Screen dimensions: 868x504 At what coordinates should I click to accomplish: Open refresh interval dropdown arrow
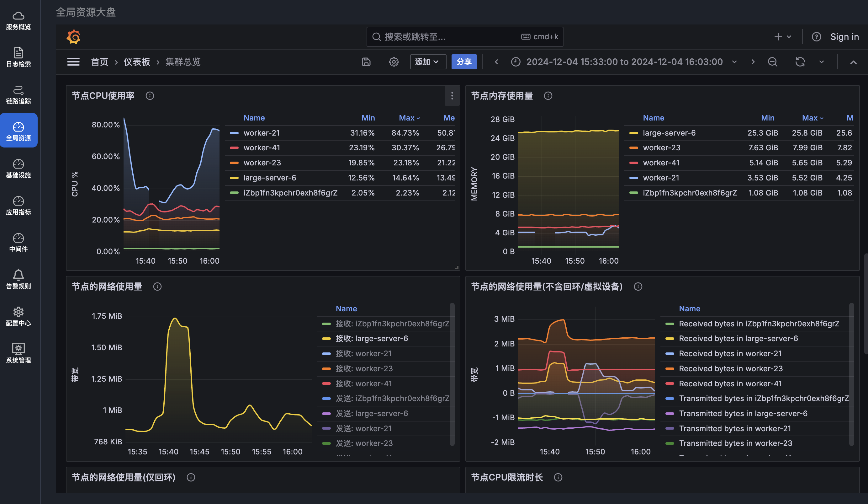[x=822, y=62]
